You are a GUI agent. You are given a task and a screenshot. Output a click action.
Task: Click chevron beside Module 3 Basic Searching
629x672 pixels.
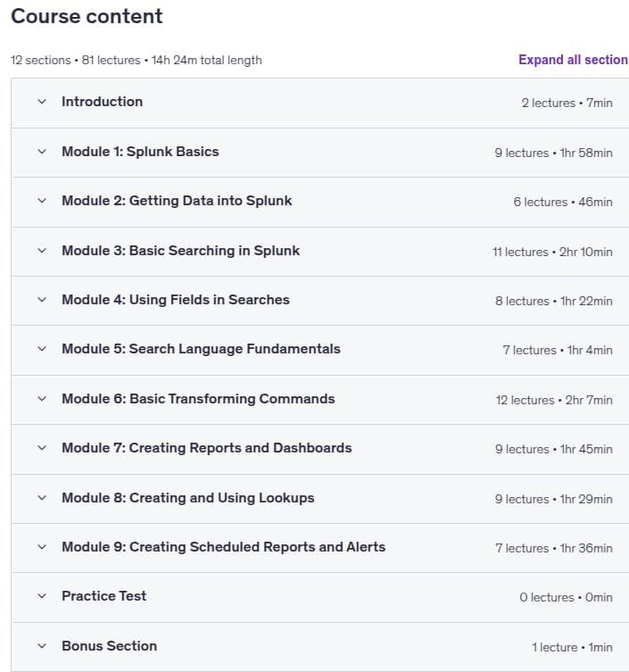coord(42,251)
